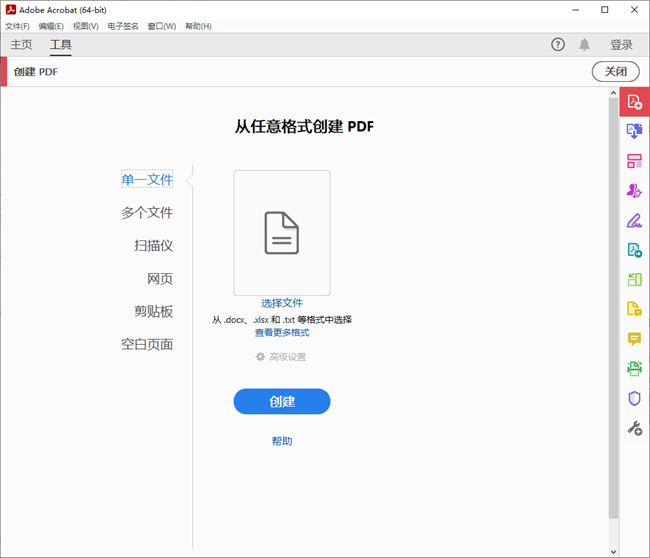This screenshot has height=558, width=650.
Task: Open the Request E-signatures tool icon
Action: tap(634, 191)
